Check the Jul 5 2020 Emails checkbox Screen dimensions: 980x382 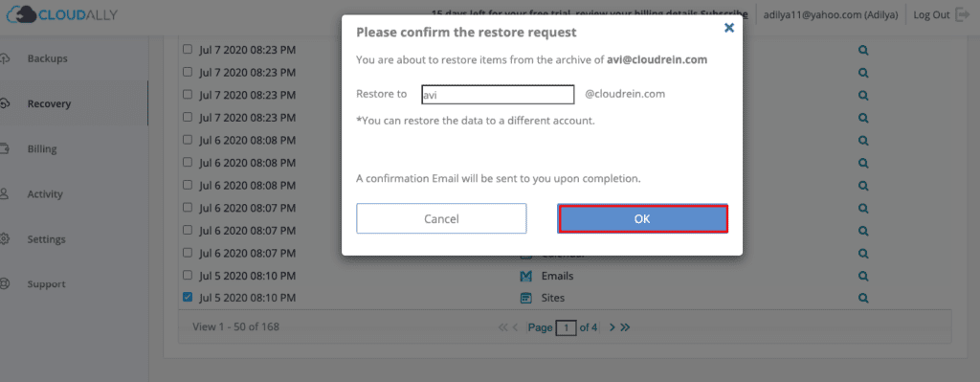click(x=188, y=275)
